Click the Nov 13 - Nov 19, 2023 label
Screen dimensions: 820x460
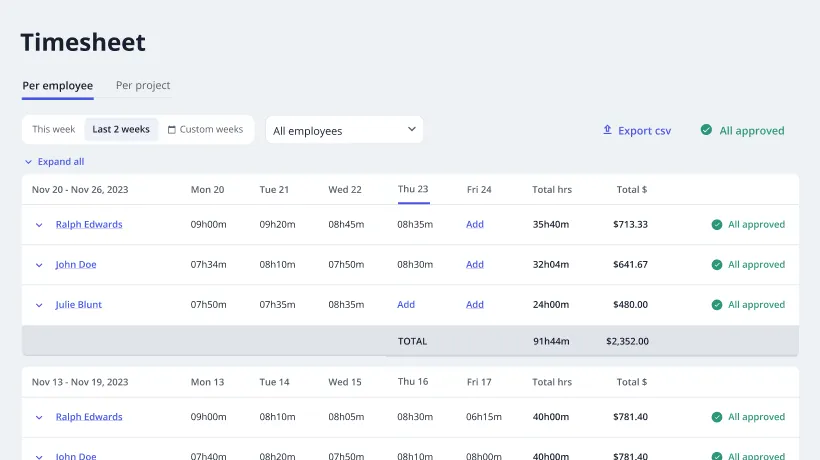(x=80, y=382)
